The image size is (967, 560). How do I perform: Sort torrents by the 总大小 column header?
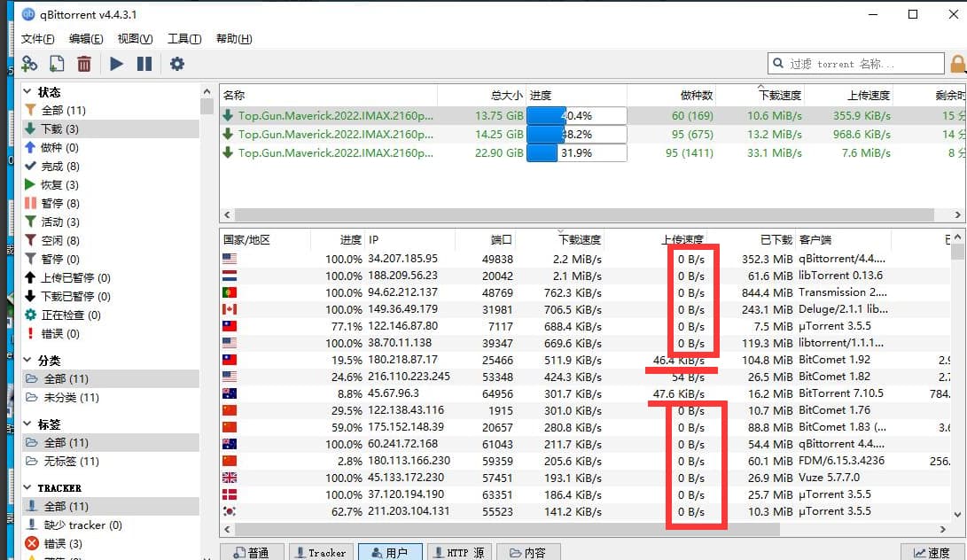481,95
